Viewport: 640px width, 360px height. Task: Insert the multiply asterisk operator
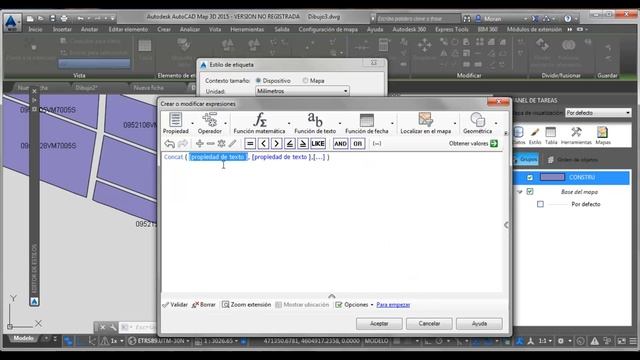coord(222,144)
